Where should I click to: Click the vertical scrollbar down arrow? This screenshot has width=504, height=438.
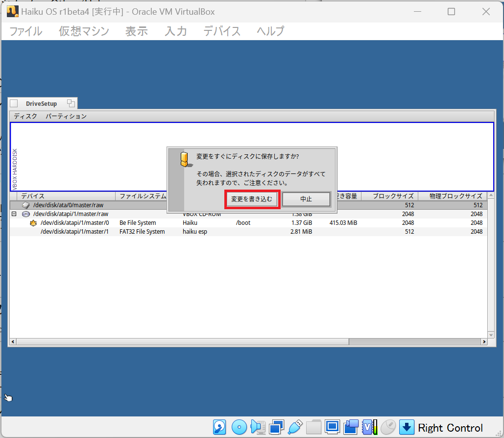[491, 335]
